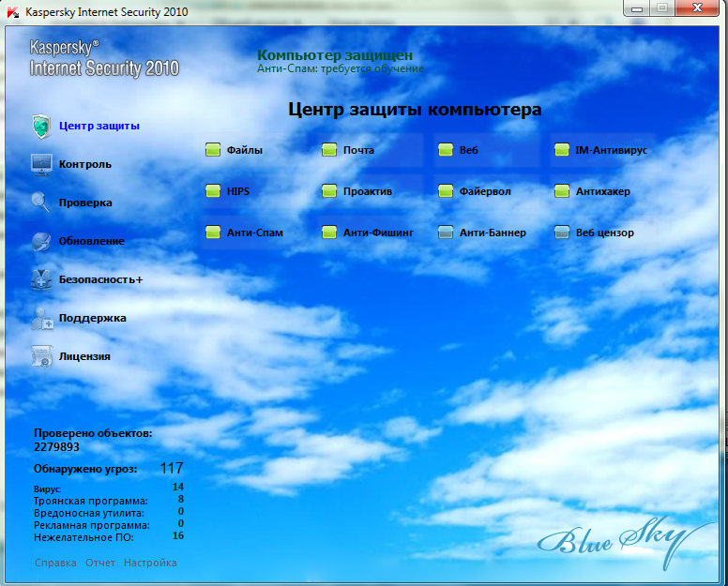
Task: Switch to the Поддержка section
Action: pyautogui.click(x=92, y=318)
